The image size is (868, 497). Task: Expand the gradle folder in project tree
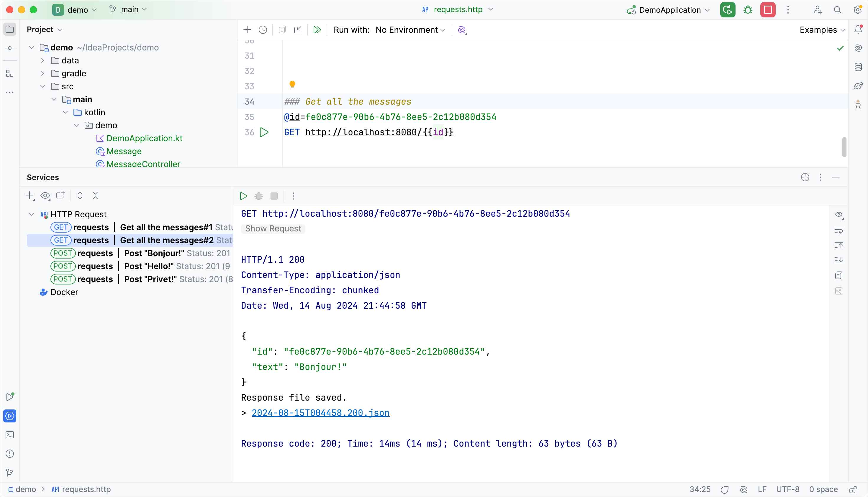click(x=43, y=73)
